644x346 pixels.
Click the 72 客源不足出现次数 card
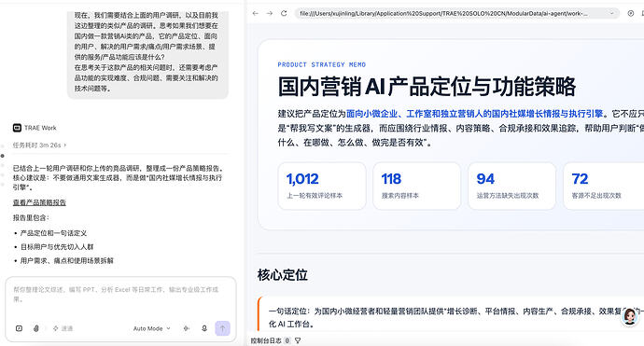(x=604, y=186)
